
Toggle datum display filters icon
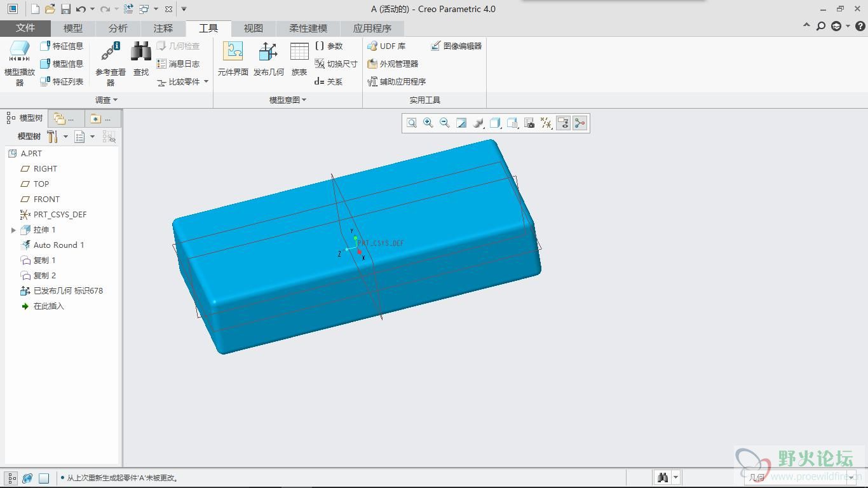pos(546,123)
